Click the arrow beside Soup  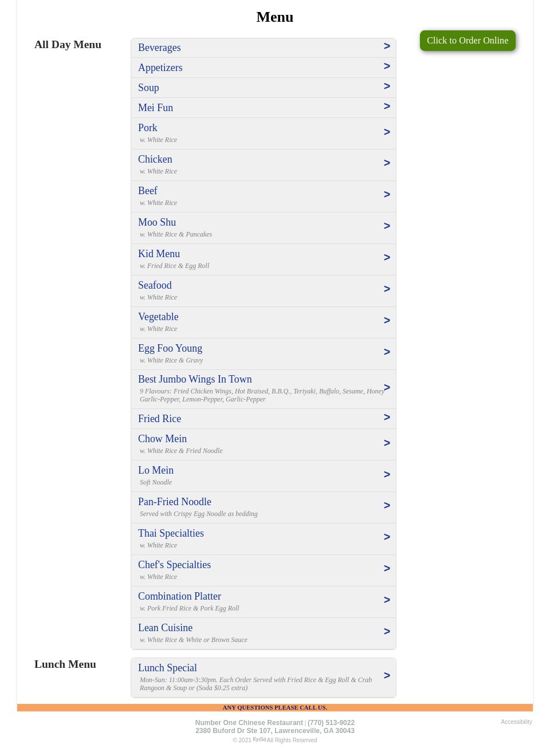point(387,86)
